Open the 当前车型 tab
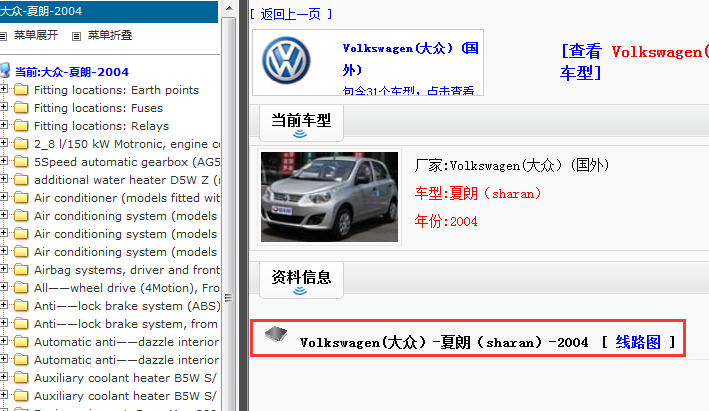The width and height of the screenshot is (709, 411). coord(301,123)
